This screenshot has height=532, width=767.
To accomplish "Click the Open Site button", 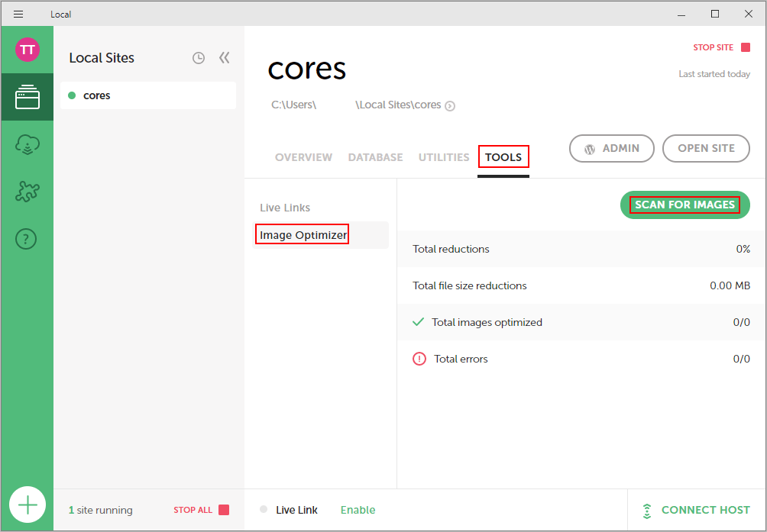I will point(706,149).
